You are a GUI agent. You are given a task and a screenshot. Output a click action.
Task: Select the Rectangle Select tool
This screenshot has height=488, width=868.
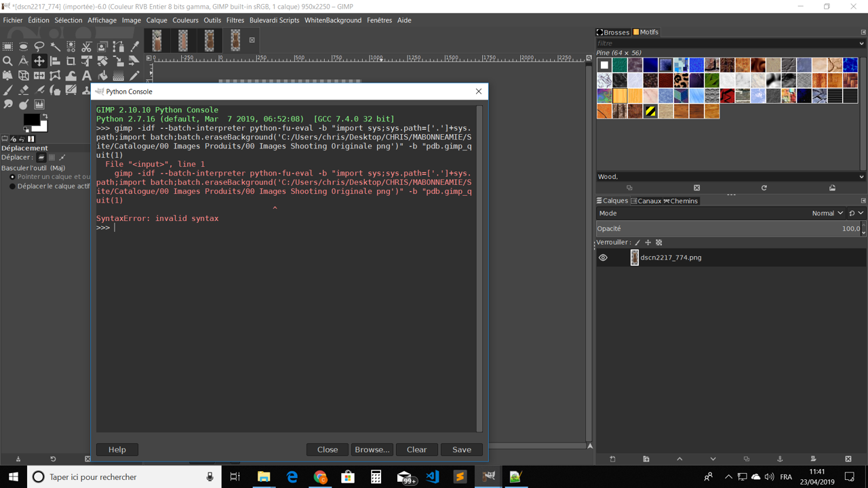click(x=7, y=46)
